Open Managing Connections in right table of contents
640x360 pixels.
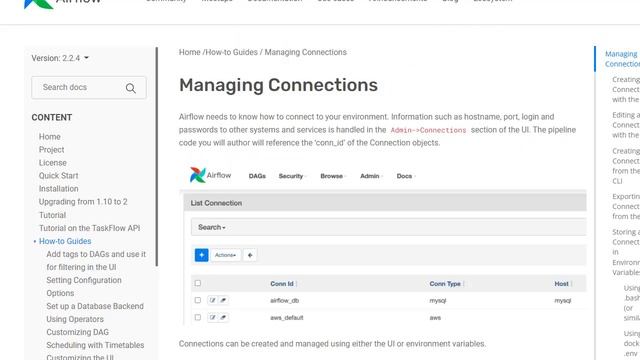pos(622,59)
